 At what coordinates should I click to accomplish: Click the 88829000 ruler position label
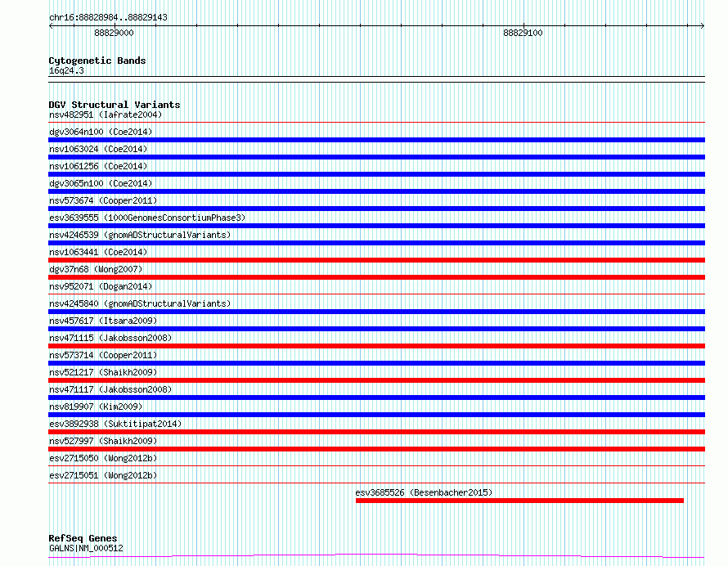point(114,33)
